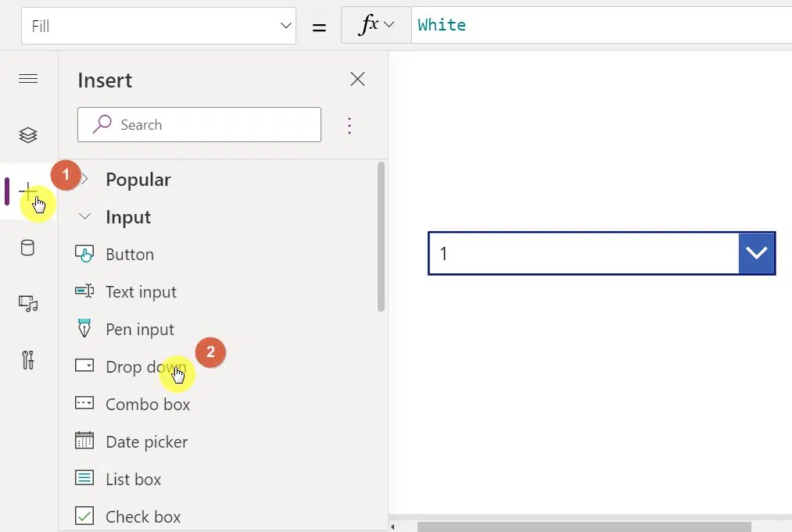Image resolution: width=792 pixels, height=532 pixels.
Task: Expand the Popular section
Action: (86, 179)
